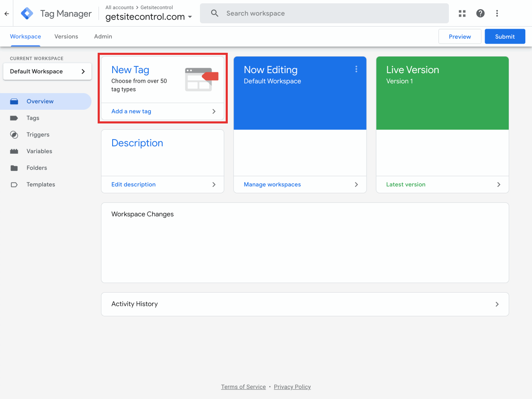
Task: Click the Search workspace field
Action: pyautogui.click(x=324, y=13)
